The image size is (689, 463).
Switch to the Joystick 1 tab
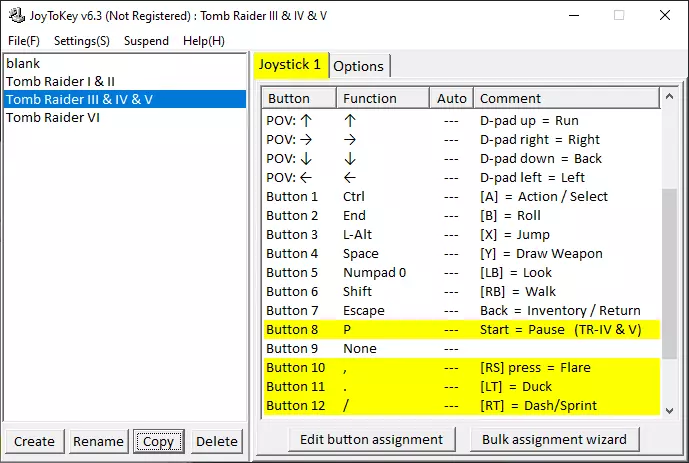click(x=290, y=65)
